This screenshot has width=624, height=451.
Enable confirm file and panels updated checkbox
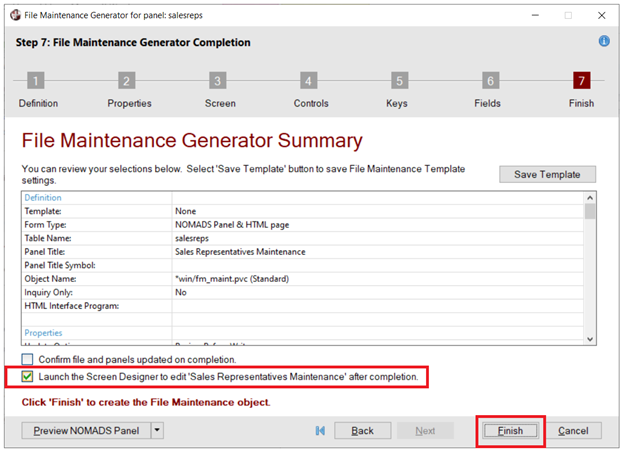tap(28, 359)
